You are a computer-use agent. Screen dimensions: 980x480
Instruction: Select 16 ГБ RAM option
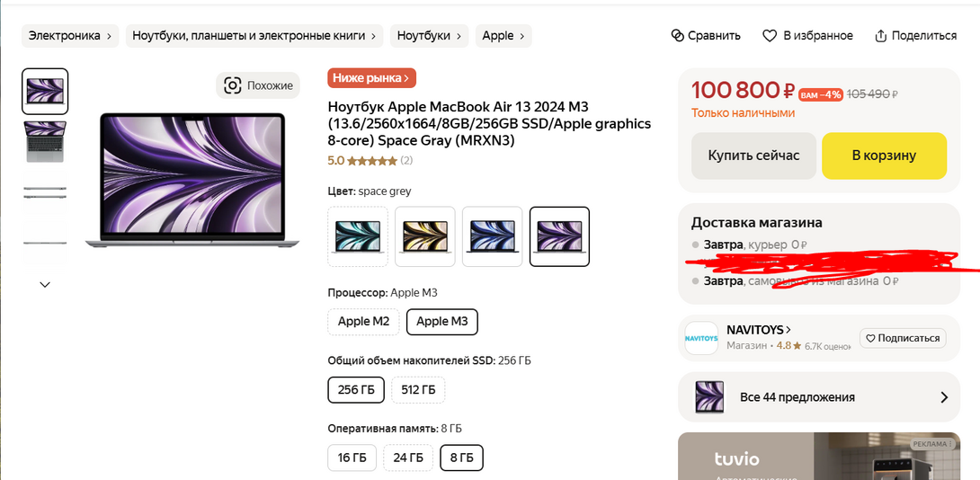[x=352, y=458]
